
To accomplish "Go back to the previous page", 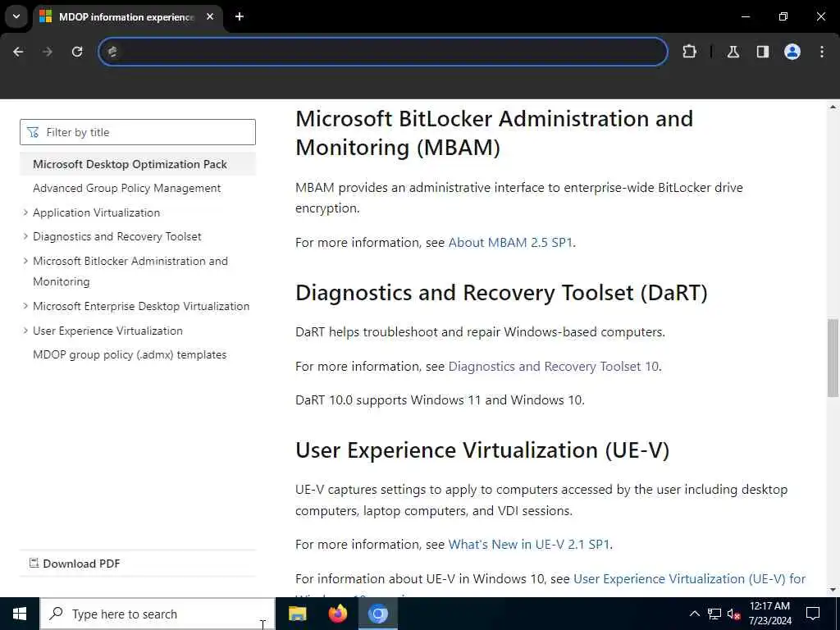I will pos(18,52).
